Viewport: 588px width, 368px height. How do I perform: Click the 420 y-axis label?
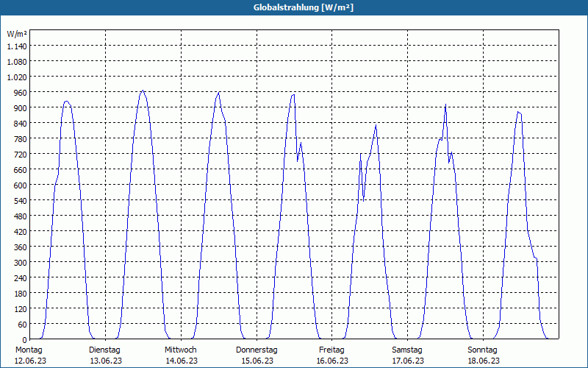[21, 232]
